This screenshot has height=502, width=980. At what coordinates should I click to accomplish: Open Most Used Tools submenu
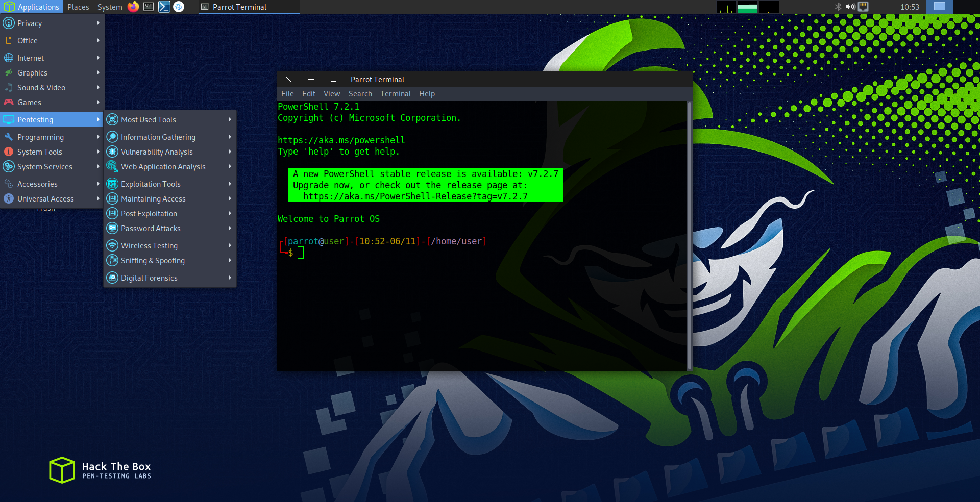pos(169,119)
